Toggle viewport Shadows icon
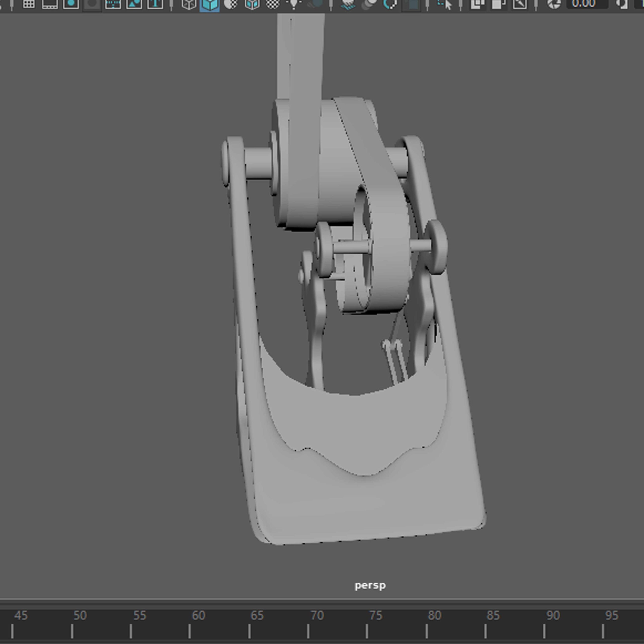The width and height of the screenshot is (644, 644). (315, 4)
